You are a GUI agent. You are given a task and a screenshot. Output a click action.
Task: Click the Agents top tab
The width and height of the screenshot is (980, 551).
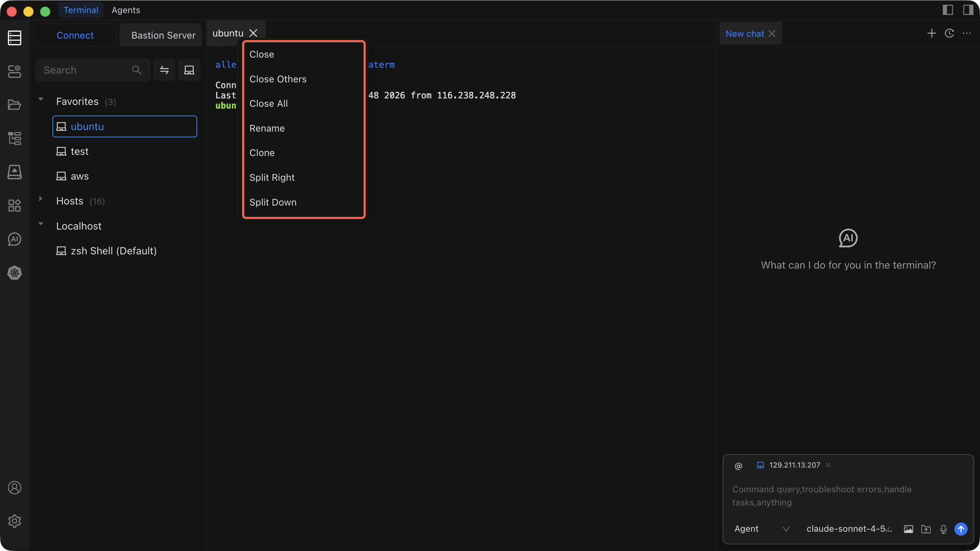pyautogui.click(x=125, y=10)
